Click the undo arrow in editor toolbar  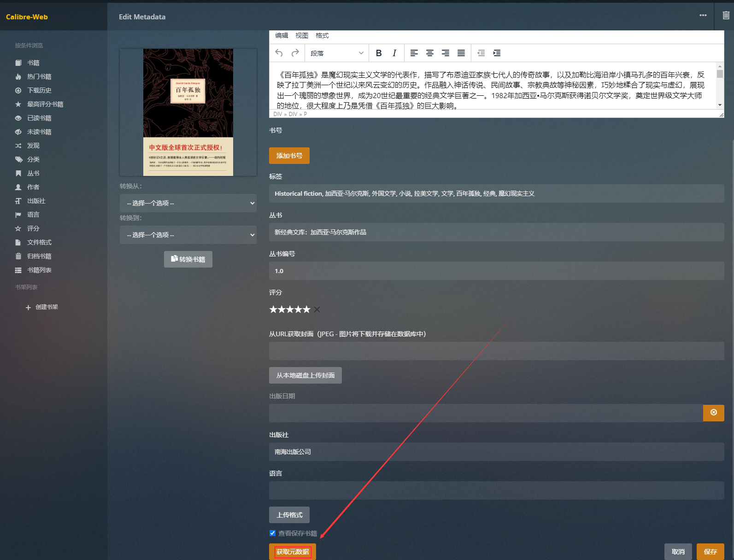pyautogui.click(x=279, y=53)
